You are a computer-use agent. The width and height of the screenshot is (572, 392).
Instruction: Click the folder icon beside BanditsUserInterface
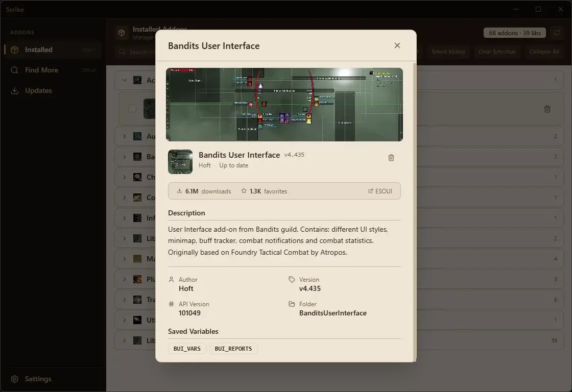point(291,304)
